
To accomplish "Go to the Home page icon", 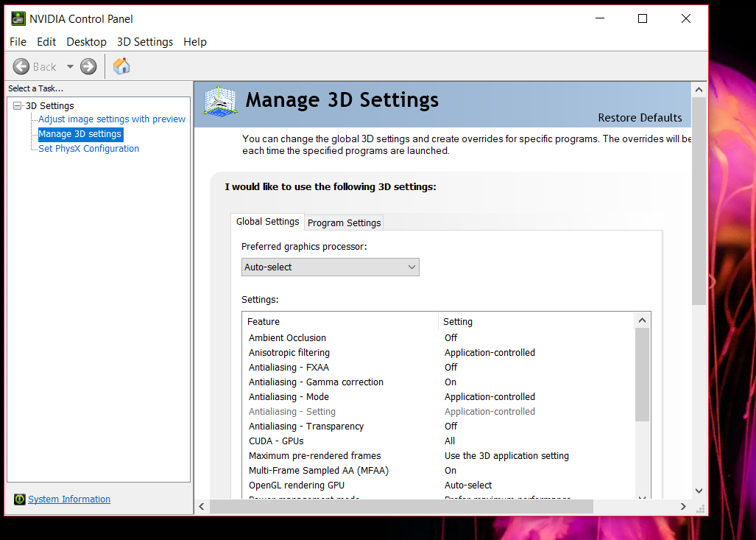I will 121,66.
